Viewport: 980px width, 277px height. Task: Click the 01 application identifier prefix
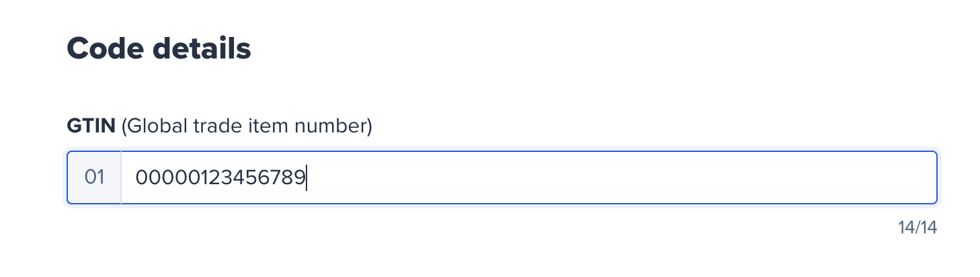pyautogui.click(x=94, y=177)
